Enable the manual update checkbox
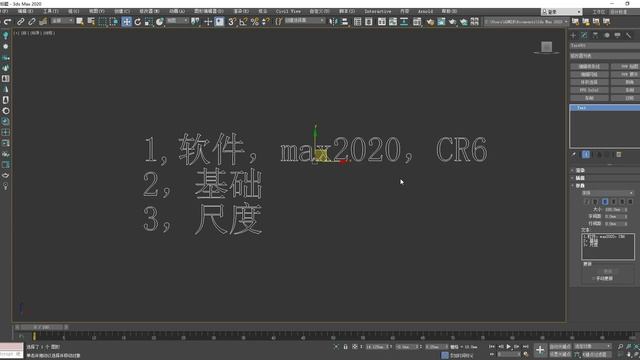The width and height of the screenshot is (640, 360). (x=593, y=278)
